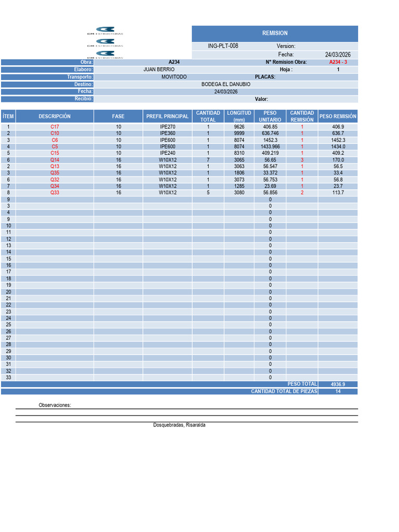Select the length value 1806
This screenshot has height=532, width=399.
tap(239, 172)
